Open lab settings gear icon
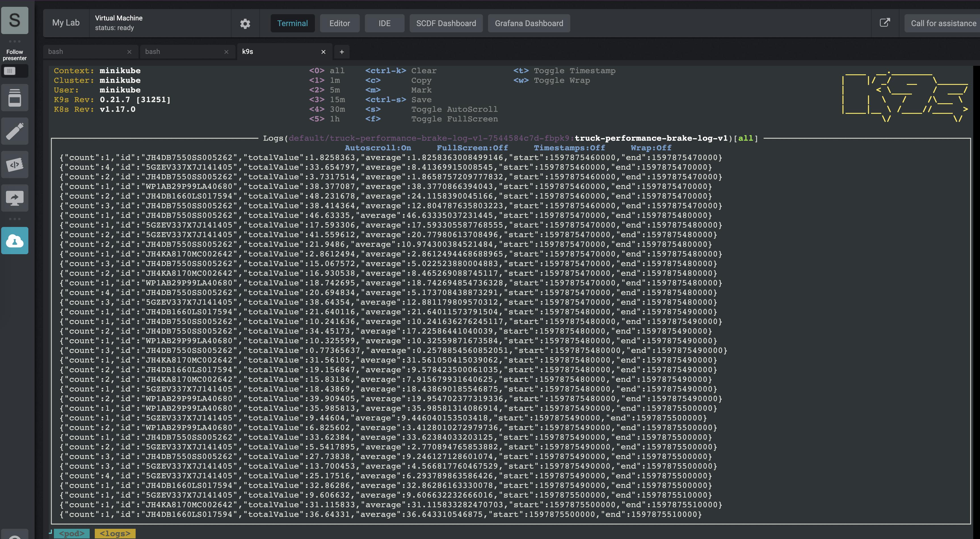980x539 pixels. [245, 24]
